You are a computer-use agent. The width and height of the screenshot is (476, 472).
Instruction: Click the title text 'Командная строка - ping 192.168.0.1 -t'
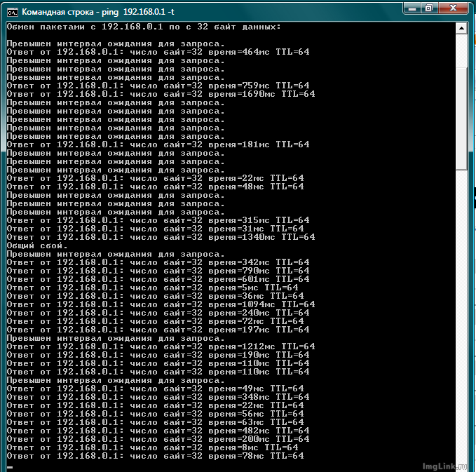tap(98, 12)
